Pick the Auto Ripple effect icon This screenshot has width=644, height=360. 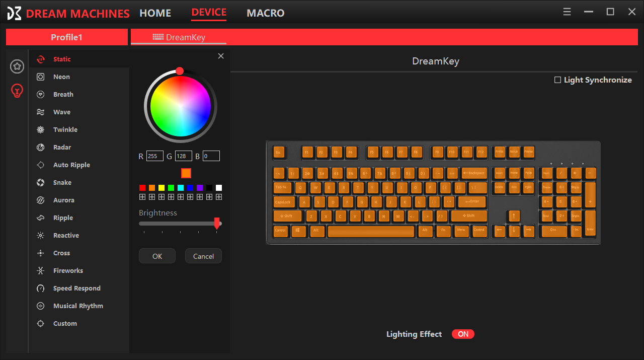pos(41,165)
